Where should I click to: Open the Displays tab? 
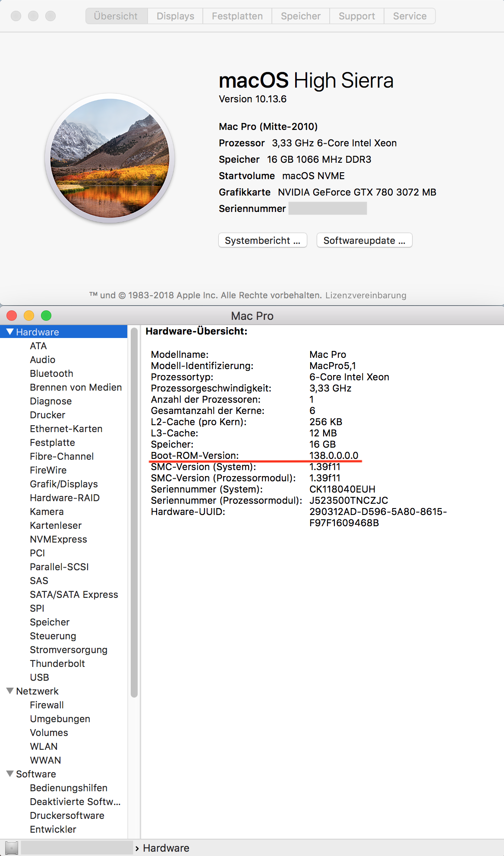coord(175,16)
